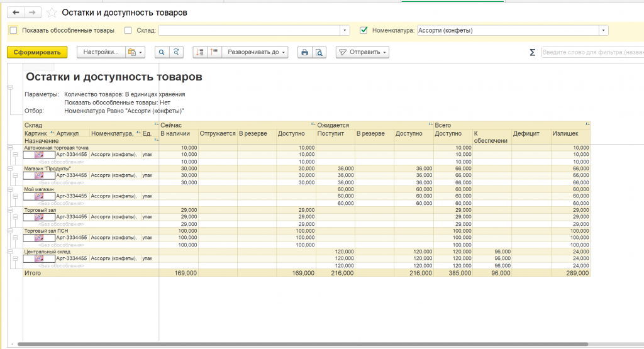Click the horizontal scrollbar at bottom

coord(302,344)
